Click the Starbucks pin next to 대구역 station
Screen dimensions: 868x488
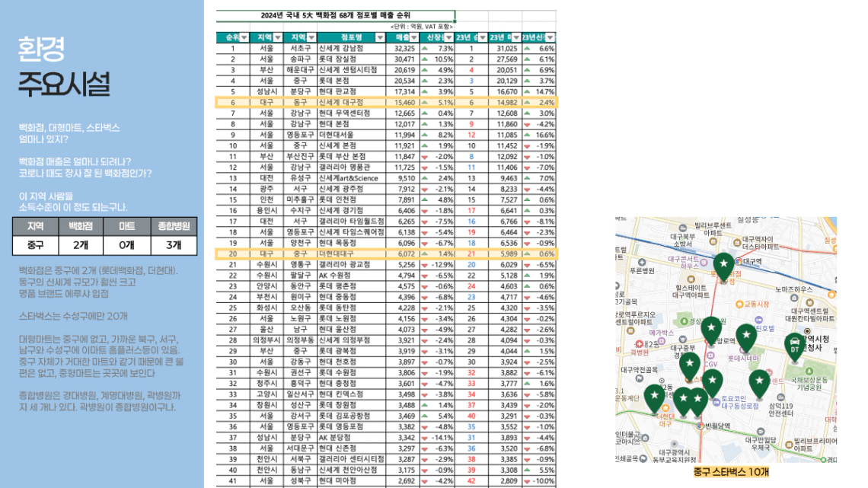click(723, 267)
